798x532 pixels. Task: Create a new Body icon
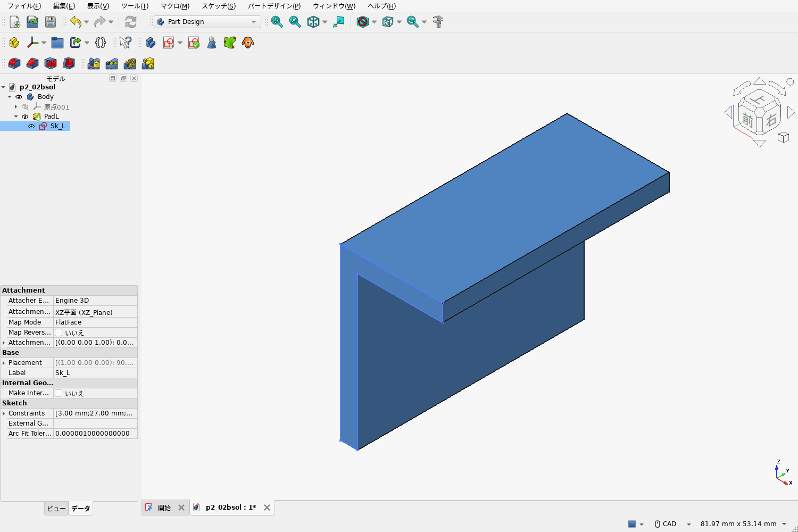(x=151, y=43)
